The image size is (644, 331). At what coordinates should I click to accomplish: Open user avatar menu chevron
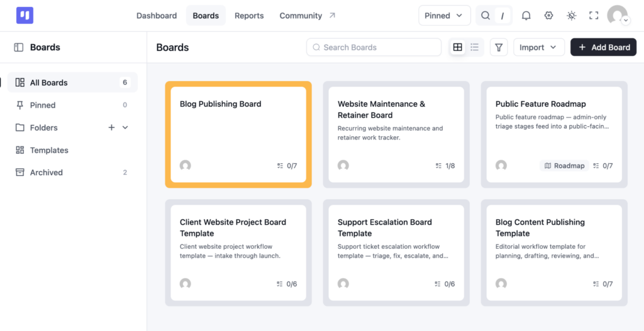(x=626, y=21)
